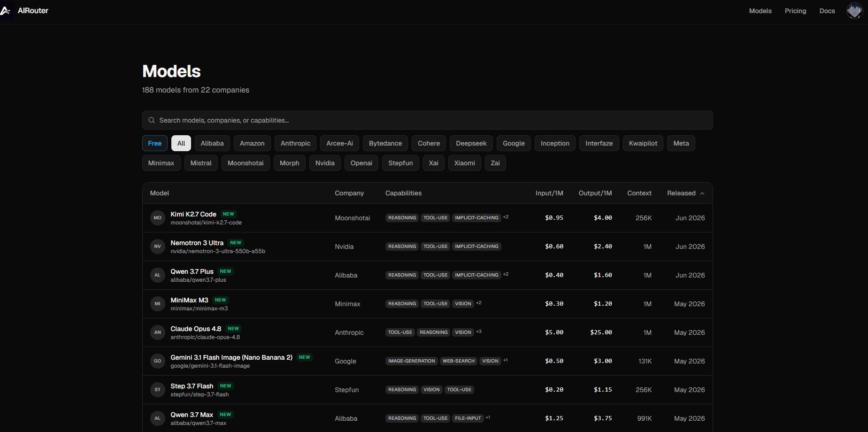Filter models by Minimax chip
Screen dimensions: 868x432
pos(161,163)
